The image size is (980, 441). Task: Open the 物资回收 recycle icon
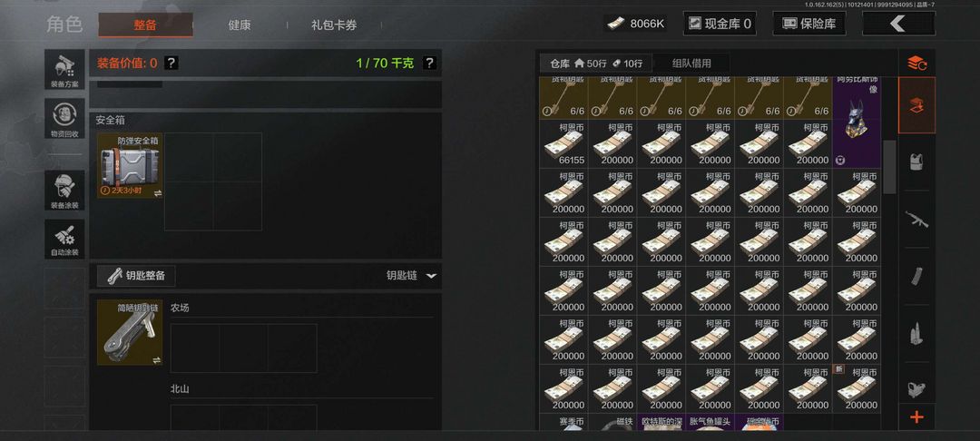coord(64,119)
